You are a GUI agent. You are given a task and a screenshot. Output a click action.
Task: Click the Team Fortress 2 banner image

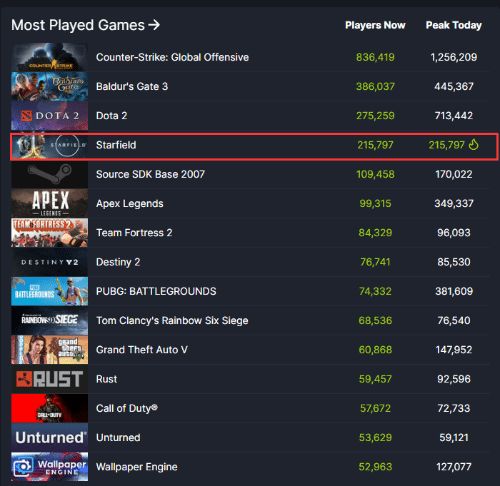pos(50,233)
